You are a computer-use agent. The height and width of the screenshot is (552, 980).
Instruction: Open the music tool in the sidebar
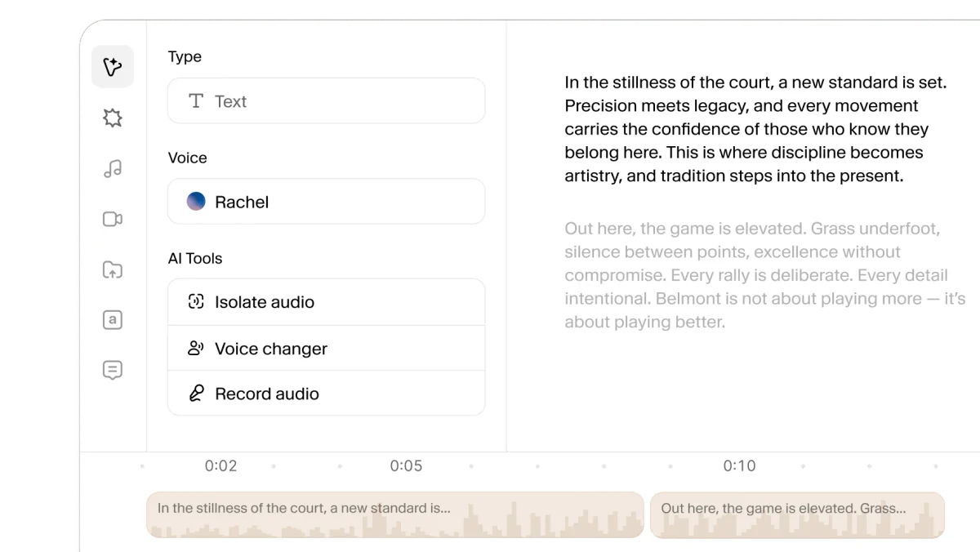tap(113, 167)
